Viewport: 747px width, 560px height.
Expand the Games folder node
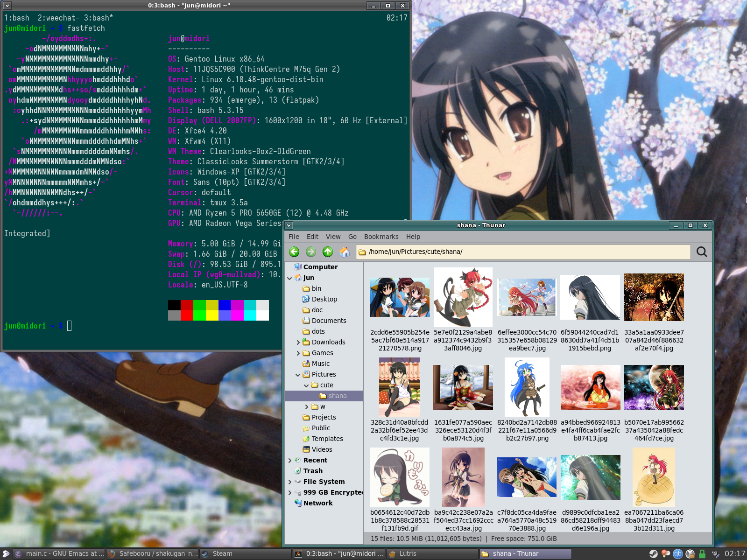click(298, 353)
